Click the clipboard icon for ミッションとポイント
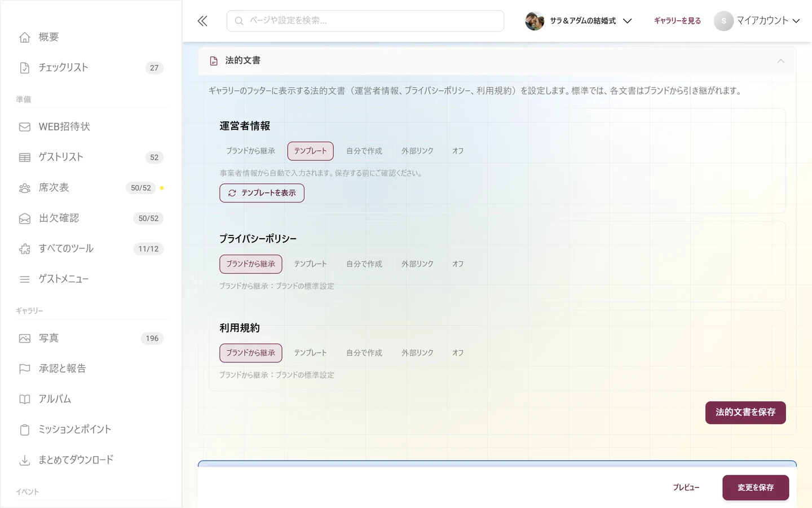This screenshot has height=508, width=812. coord(25,430)
